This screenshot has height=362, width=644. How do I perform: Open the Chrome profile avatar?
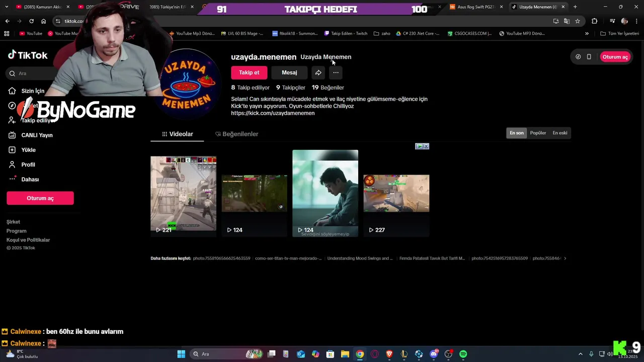coord(624,21)
